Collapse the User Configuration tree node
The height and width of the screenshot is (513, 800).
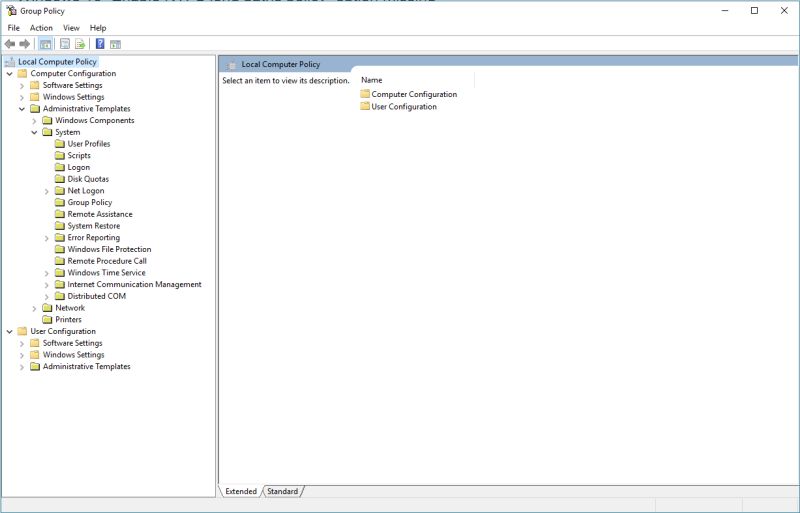point(10,331)
